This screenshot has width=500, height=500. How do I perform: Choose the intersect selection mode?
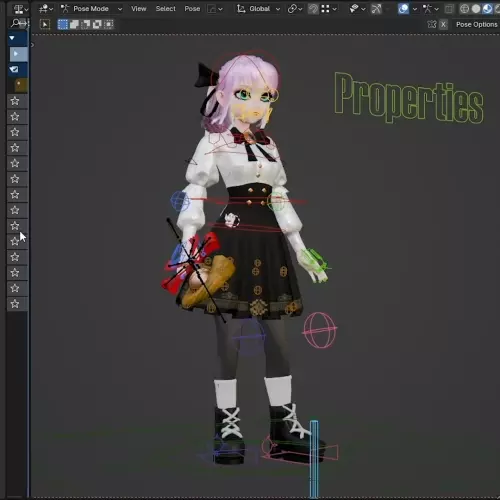109,24
